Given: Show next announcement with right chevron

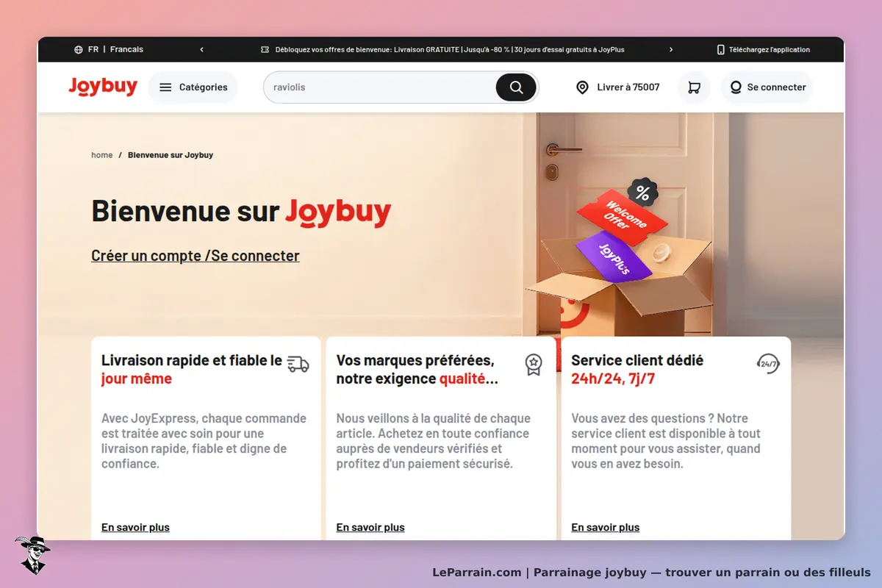Looking at the screenshot, I should pyautogui.click(x=671, y=50).
